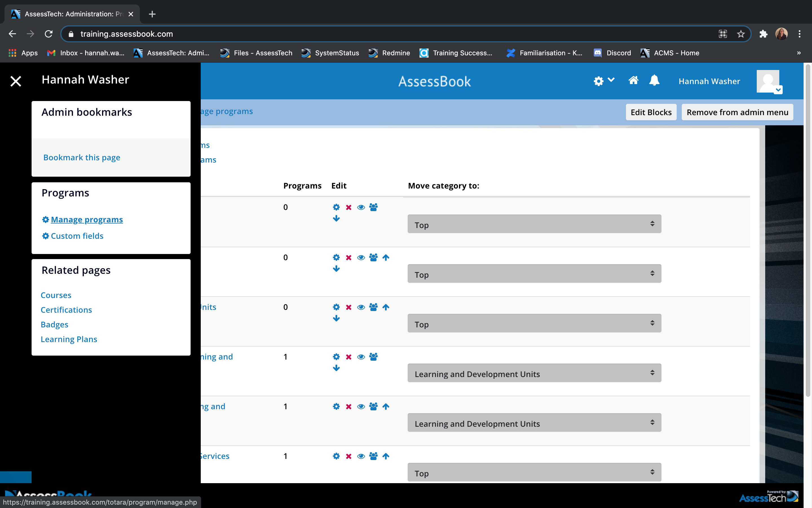812x508 pixels.
Task: Open Discord bookmark in bookmarks bar
Action: point(612,53)
